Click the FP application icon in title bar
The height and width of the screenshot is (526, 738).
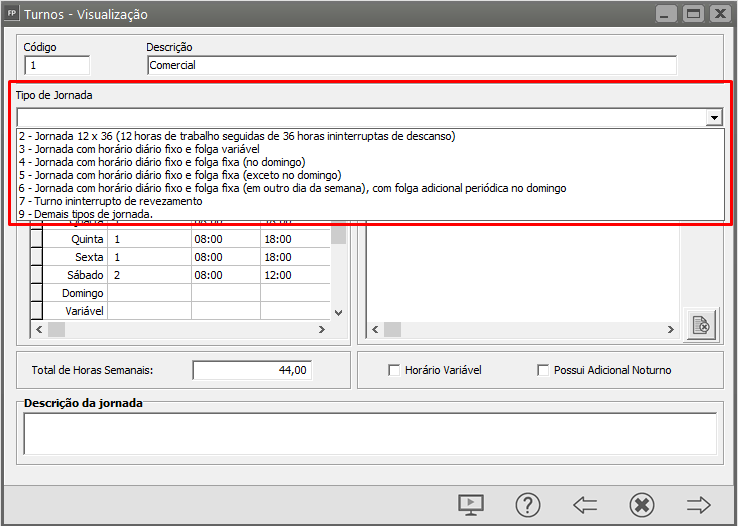12,14
